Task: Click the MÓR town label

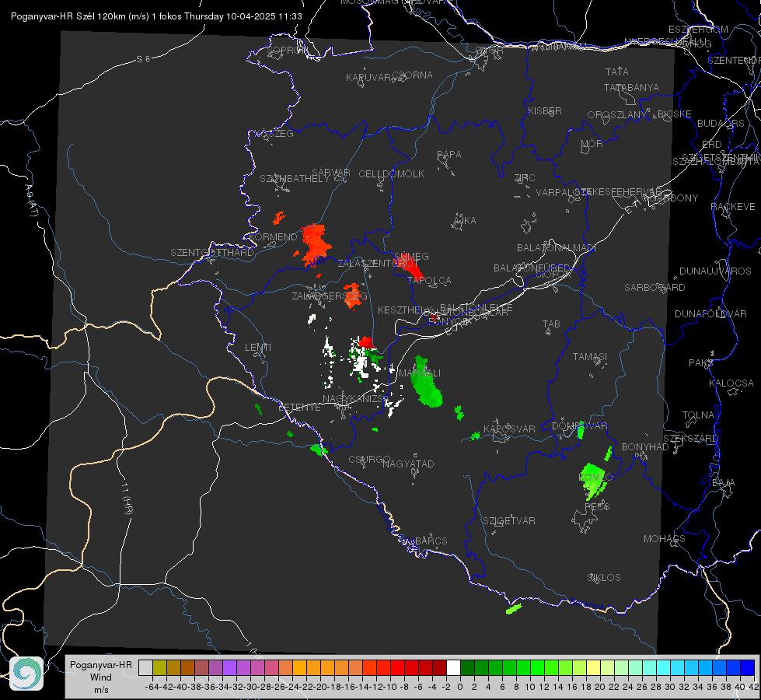Action: point(592,143)
